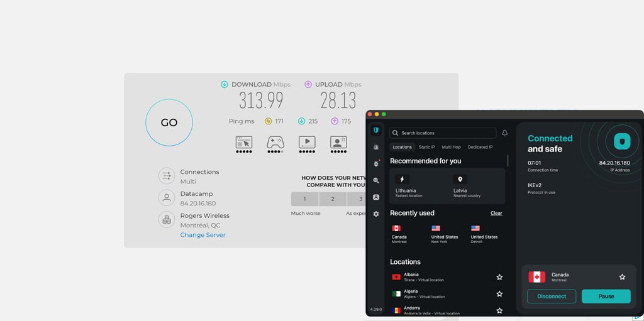Image resolution: width=644 pixels, height=321 pixels.
Task: Click the Search locations field
Action: tap(443, 133)
